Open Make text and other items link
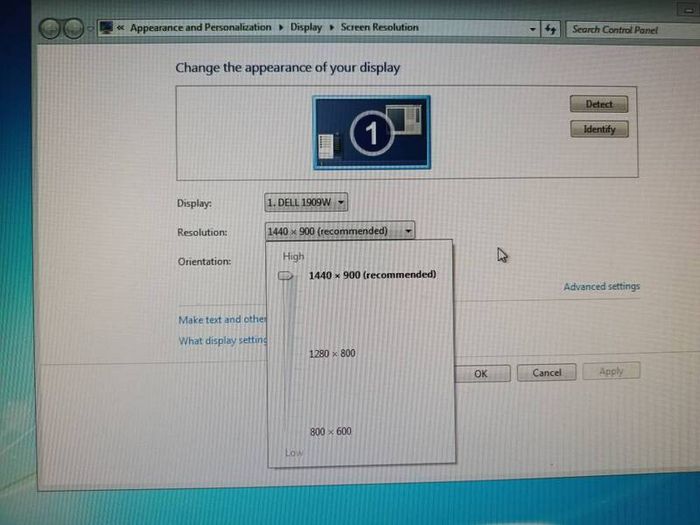This screenshot has width=700, height=525. 222,320
